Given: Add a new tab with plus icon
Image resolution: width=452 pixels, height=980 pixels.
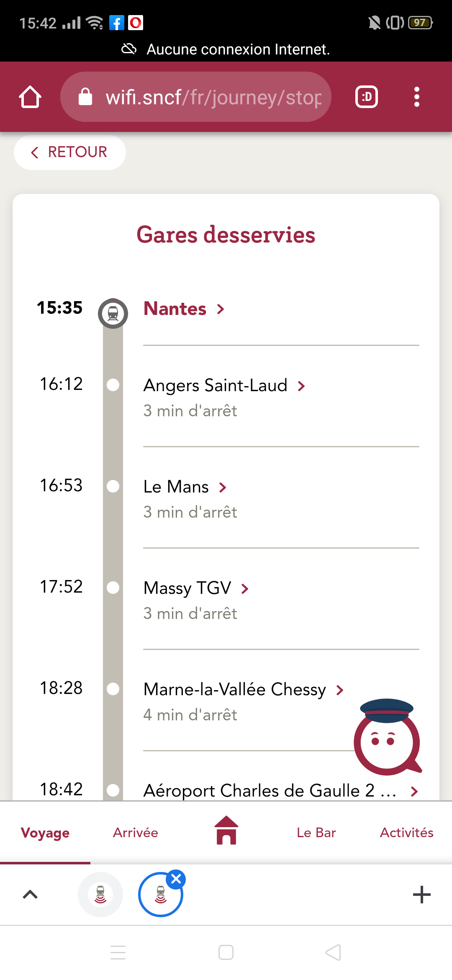Looking at the screenshot, I should (x=422, y=895).
